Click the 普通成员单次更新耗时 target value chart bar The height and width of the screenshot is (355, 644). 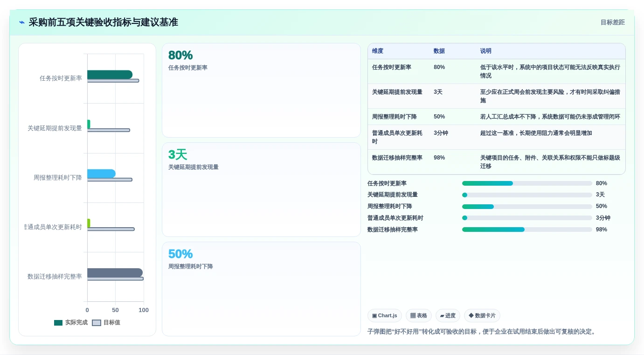111,229
